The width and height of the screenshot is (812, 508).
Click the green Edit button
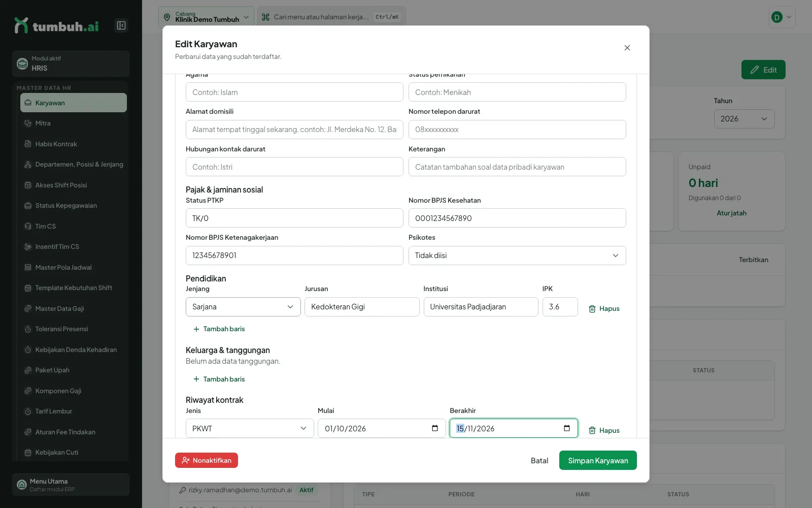pos(763,70)
